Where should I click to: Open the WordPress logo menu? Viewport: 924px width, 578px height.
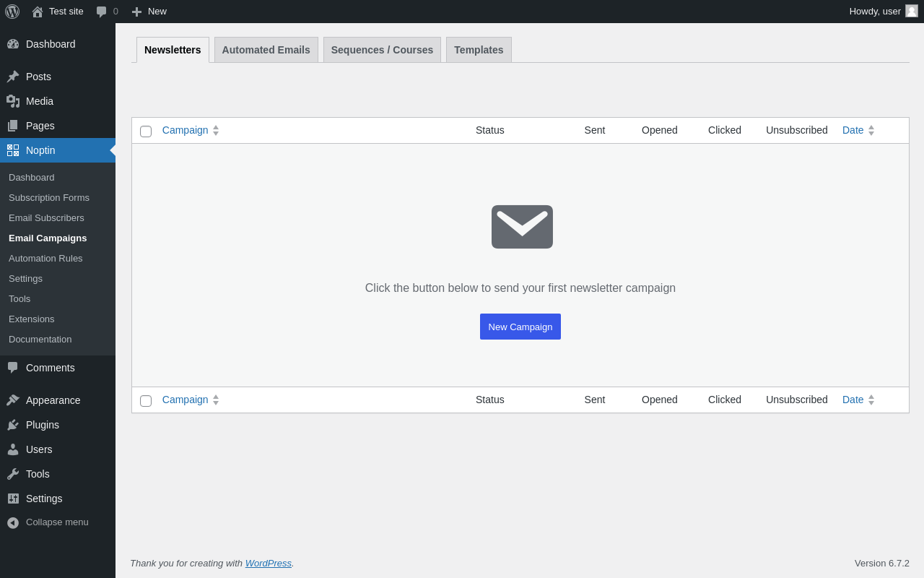[12, 12]
